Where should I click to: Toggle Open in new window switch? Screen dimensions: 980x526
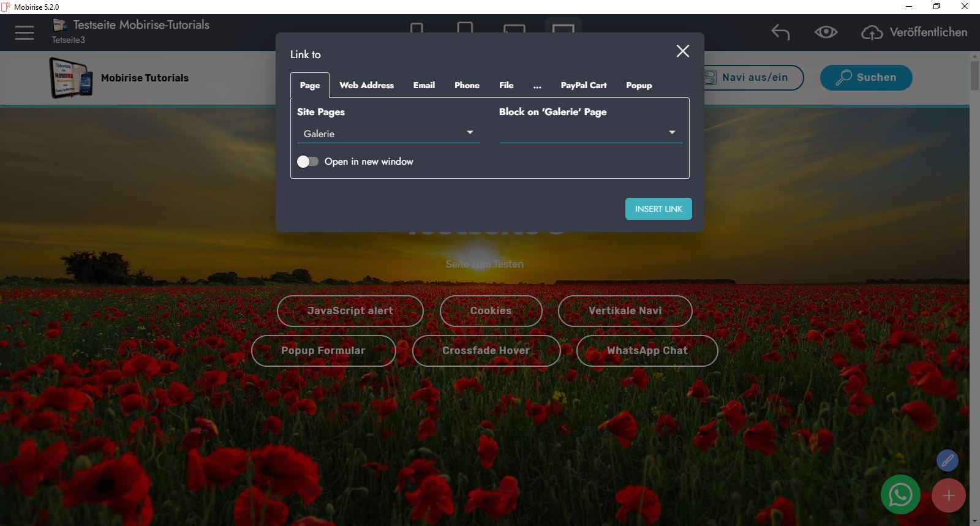307,162
